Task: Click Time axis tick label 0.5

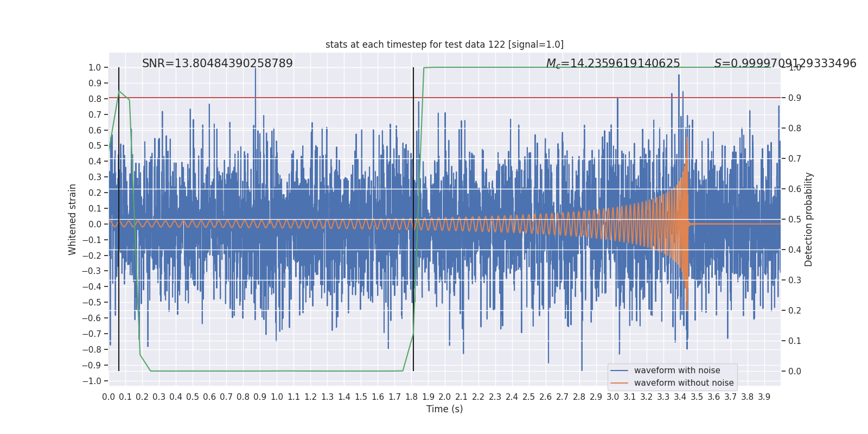Action: tap(193, 397)
